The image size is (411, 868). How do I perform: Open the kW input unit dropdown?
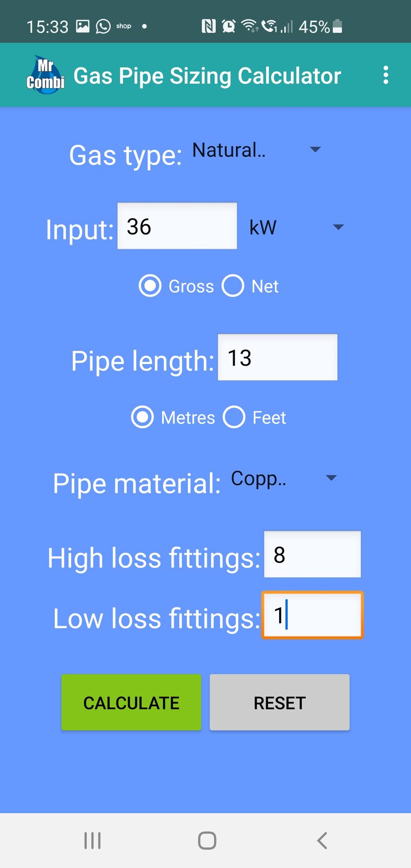[x=296, y=227]
